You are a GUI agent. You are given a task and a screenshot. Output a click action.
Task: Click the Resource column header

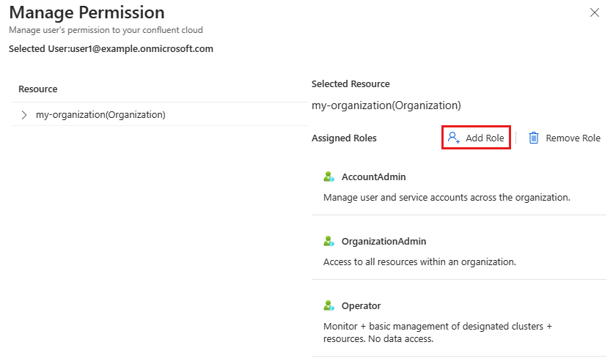pos(38,89)
